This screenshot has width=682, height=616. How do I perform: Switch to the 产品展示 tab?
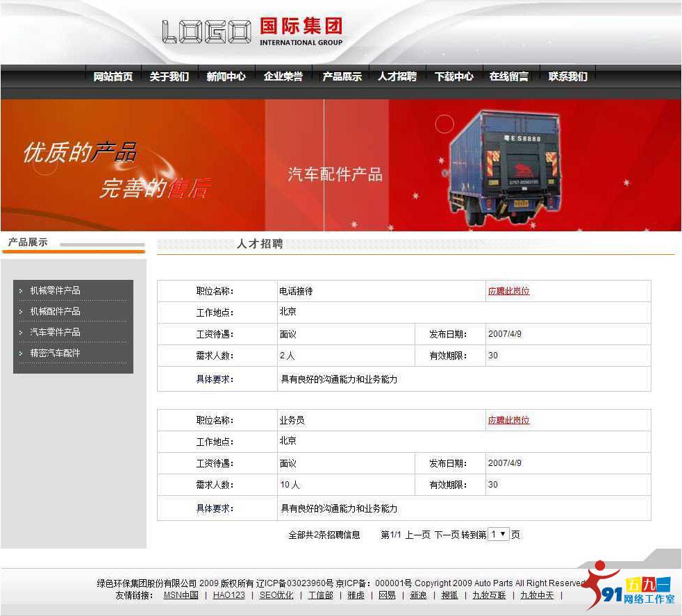pyautogui.click(x=340, y=77)
